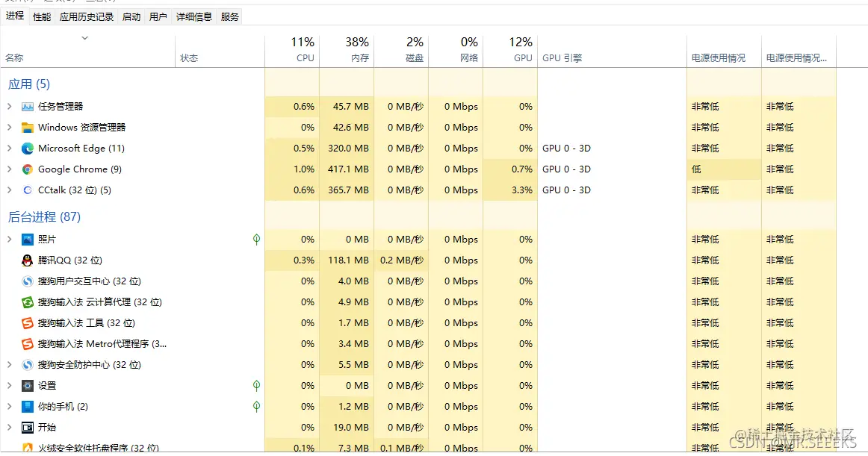Click the 搜狗输入法 云计算代理 icon
The image size is (868, 456).
point(27,302)
